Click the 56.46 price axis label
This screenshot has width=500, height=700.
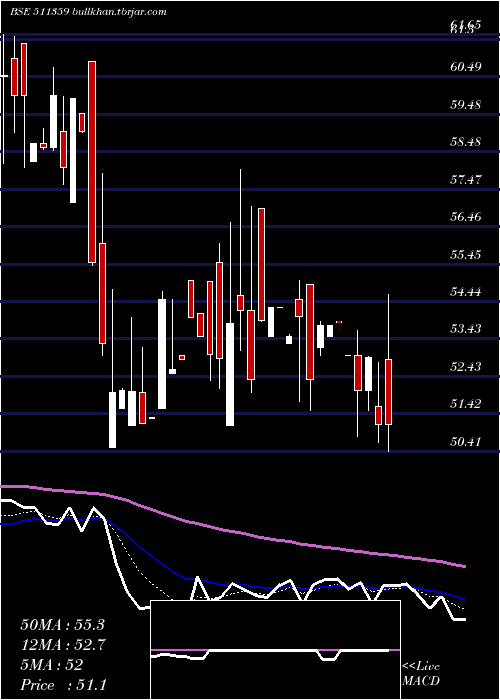pyautogui.click(x=466, y=217)
